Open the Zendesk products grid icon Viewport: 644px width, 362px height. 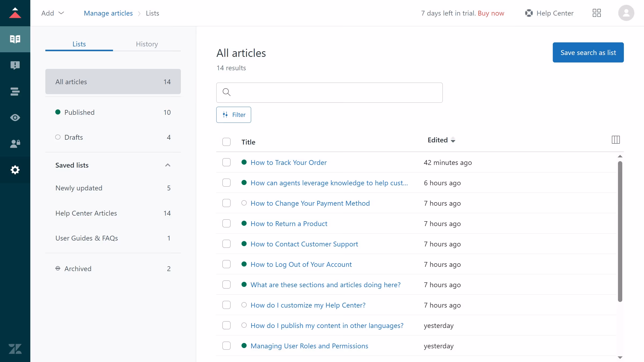point(596,13)
